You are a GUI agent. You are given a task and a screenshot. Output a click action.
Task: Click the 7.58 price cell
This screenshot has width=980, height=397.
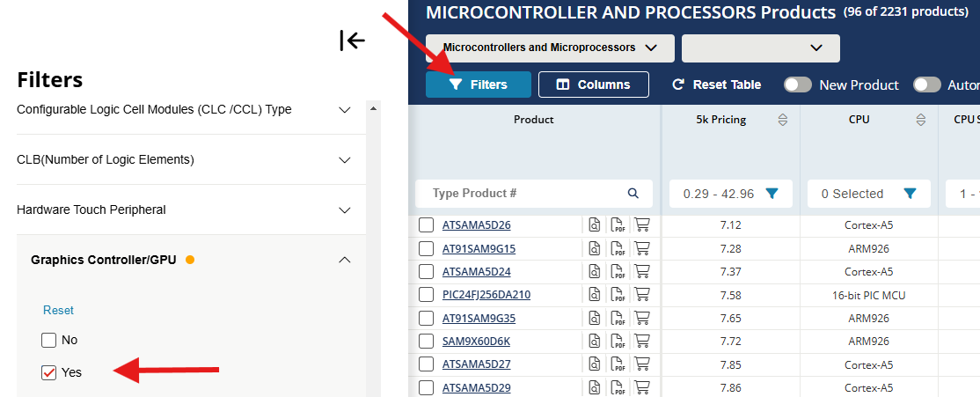point(730,295)
